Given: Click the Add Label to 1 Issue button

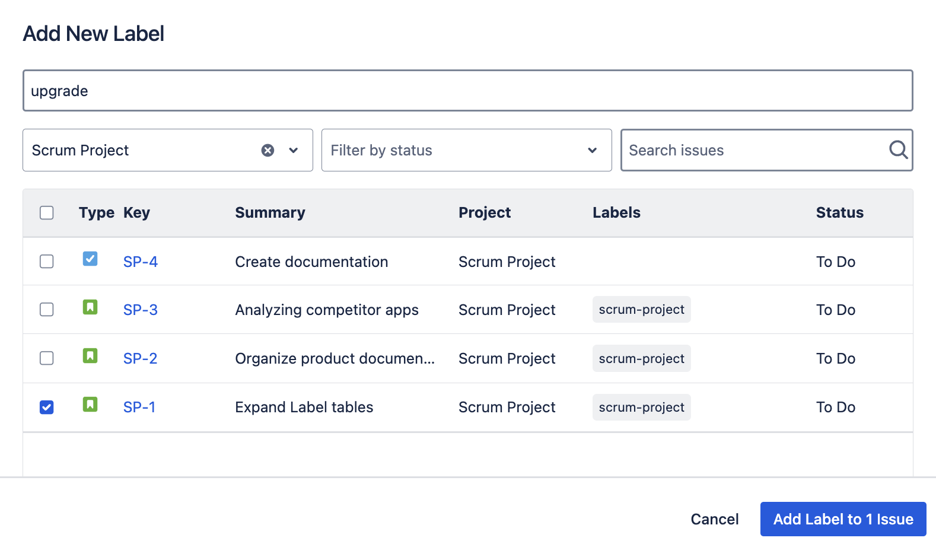Looking at the screenshot, I should click(843, 519).
